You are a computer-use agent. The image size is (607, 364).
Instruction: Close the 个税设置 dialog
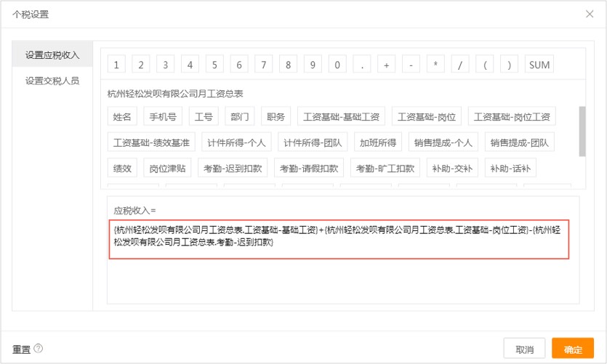pos(590,15)
